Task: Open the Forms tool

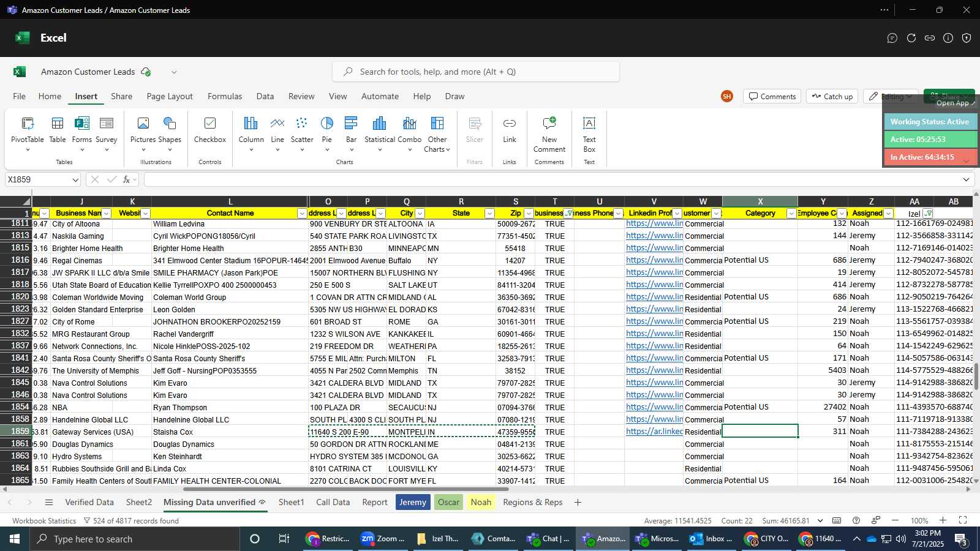Action: [x=81, y=133]
